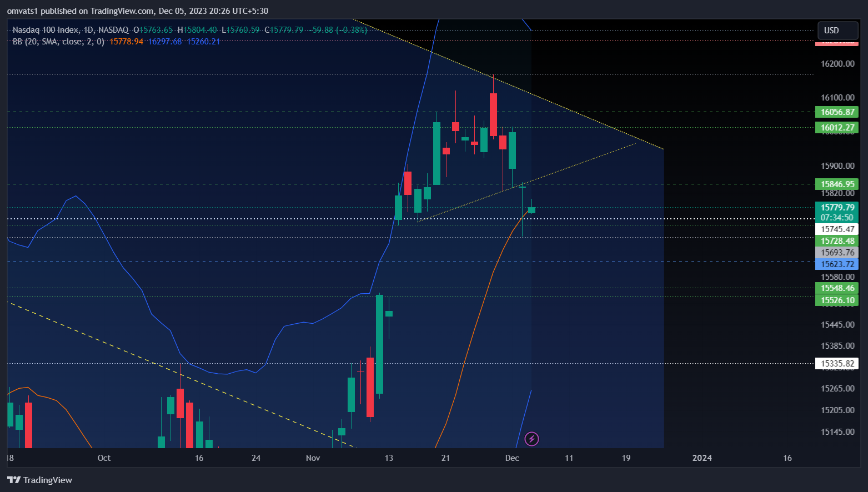
Task: Click the BB basis value 15778.94
Action: click(x=126, y=42)
